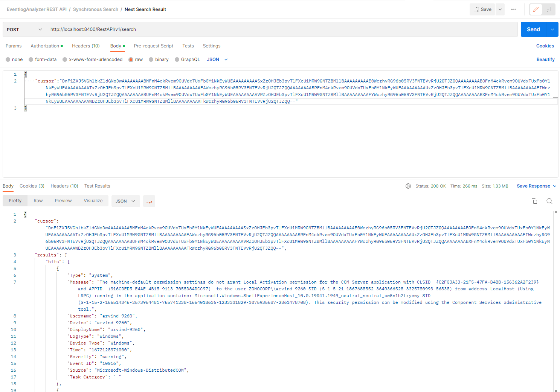The width and height of the screenshot is (560, 392).
Task: Open the Cookies manager
Action: pos(545,46)
